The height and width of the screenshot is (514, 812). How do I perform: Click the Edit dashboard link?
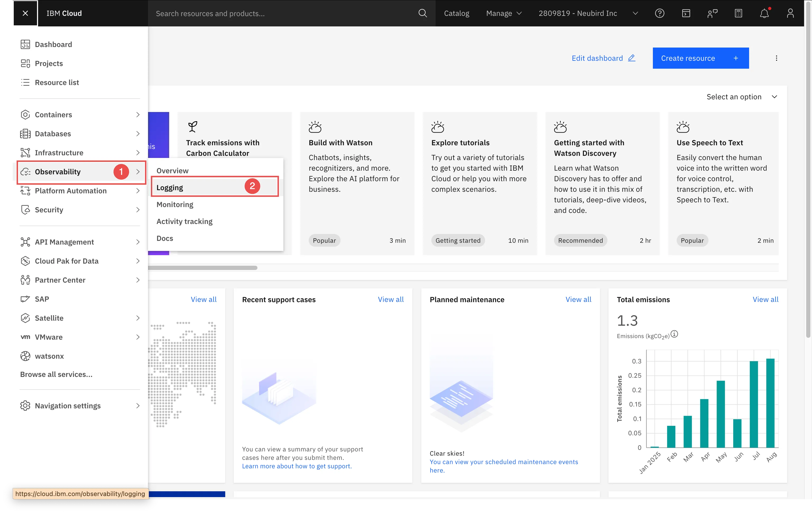[603, 58]
